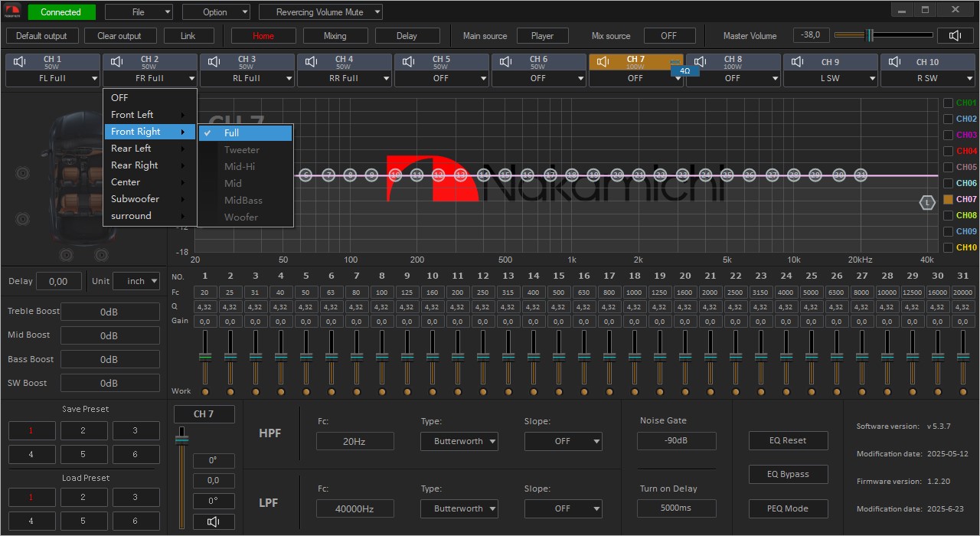Click the PEQ Mode button
Screen dimensions: 980x536
[788, 508]
